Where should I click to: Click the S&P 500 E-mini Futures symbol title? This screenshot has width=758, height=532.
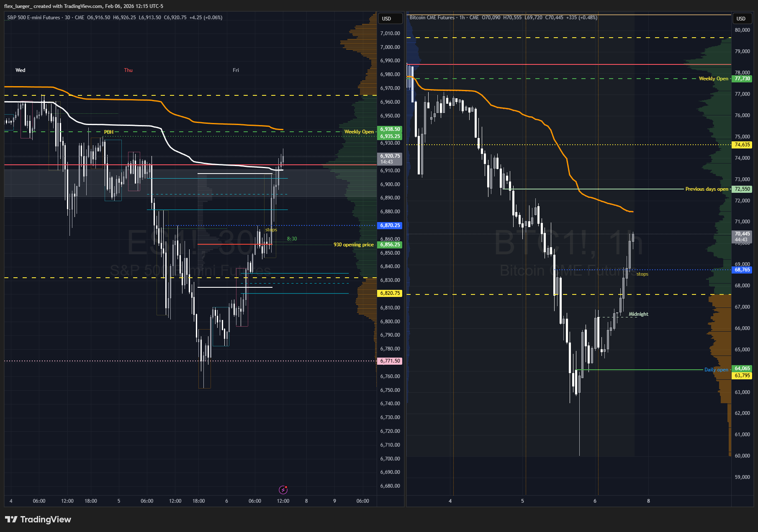(x=34, y=18)
